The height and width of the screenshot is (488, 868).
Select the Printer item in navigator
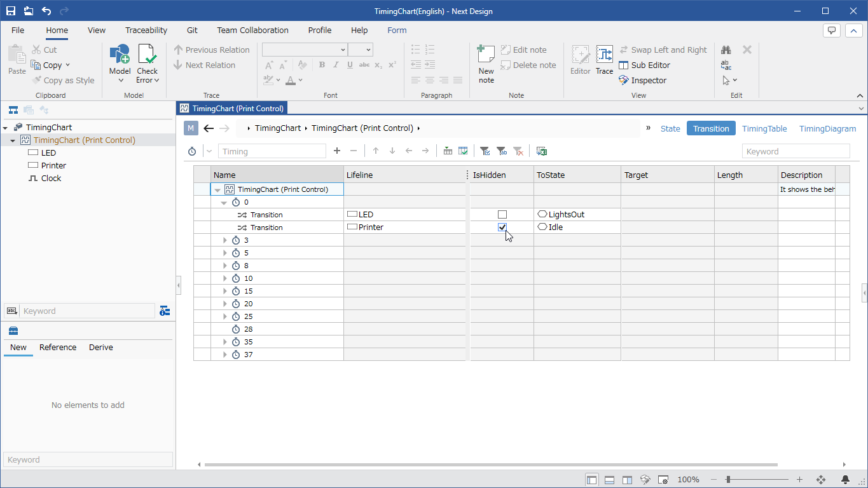coord(53,166)
